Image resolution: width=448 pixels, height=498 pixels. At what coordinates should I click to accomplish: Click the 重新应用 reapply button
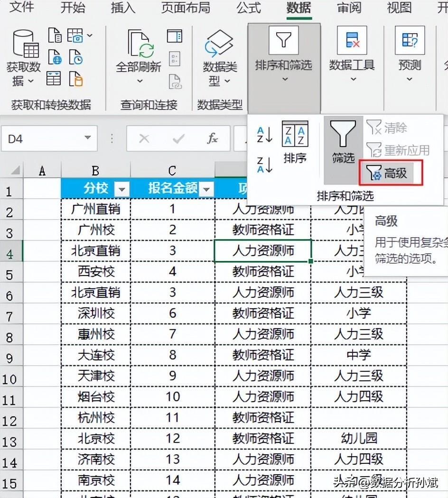pos(398,150)
